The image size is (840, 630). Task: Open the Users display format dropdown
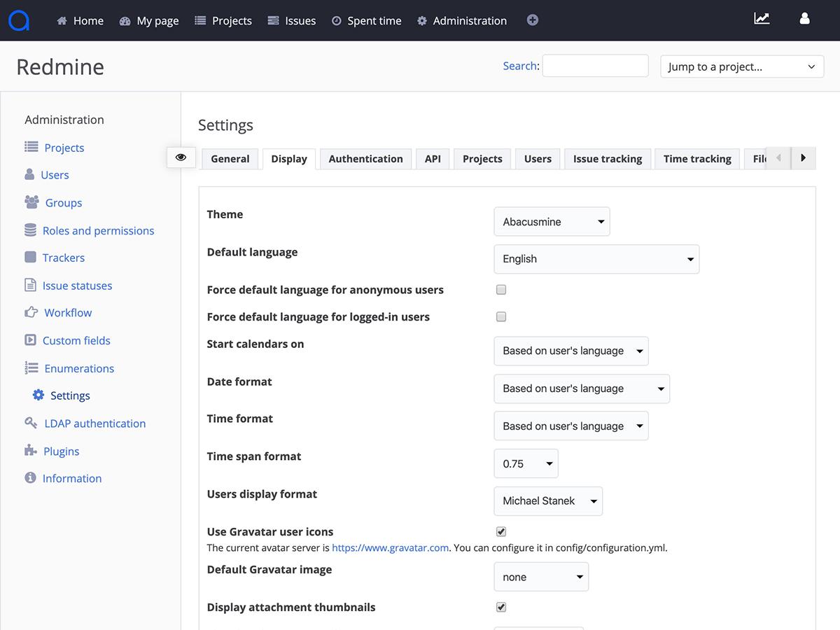548,501
